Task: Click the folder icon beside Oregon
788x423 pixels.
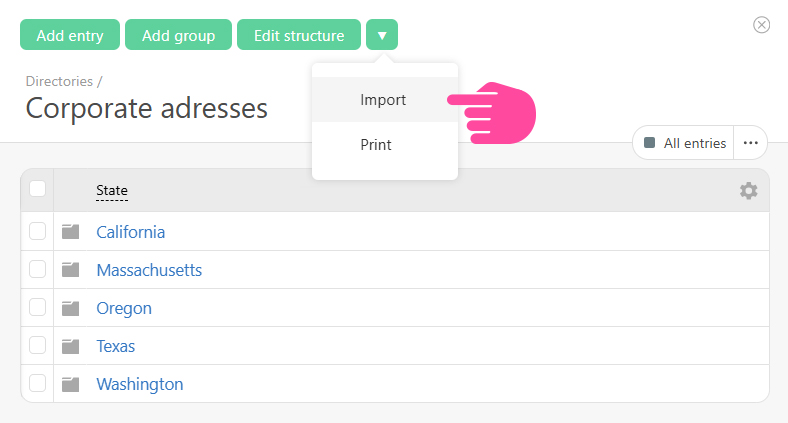Action: pos(70,308)
